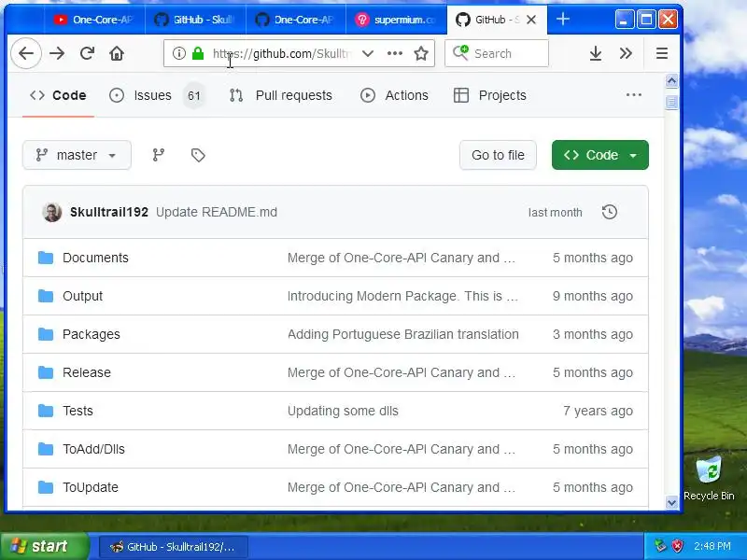Open the Windows start menu
747x560 pixels.
pyautogui.click(x=44, y=546)
